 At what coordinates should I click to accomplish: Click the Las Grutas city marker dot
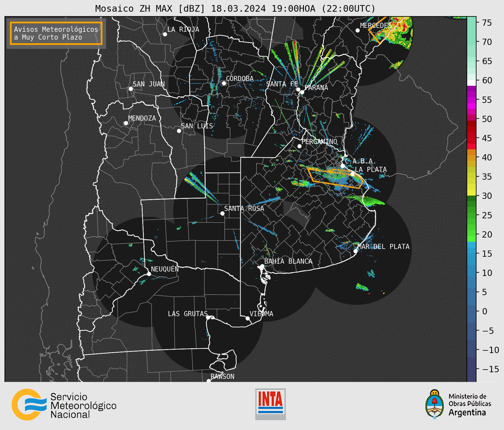click(208, 318)
